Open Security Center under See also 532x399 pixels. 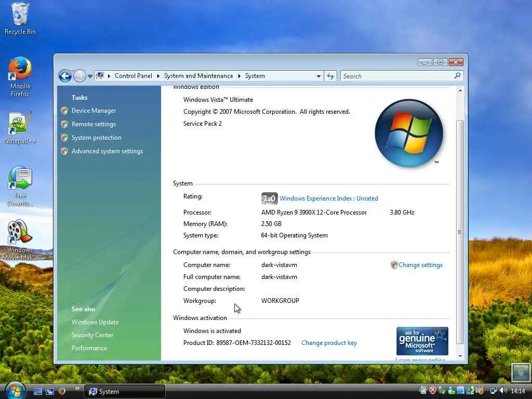pyautogui.click(x=92, y=335)
